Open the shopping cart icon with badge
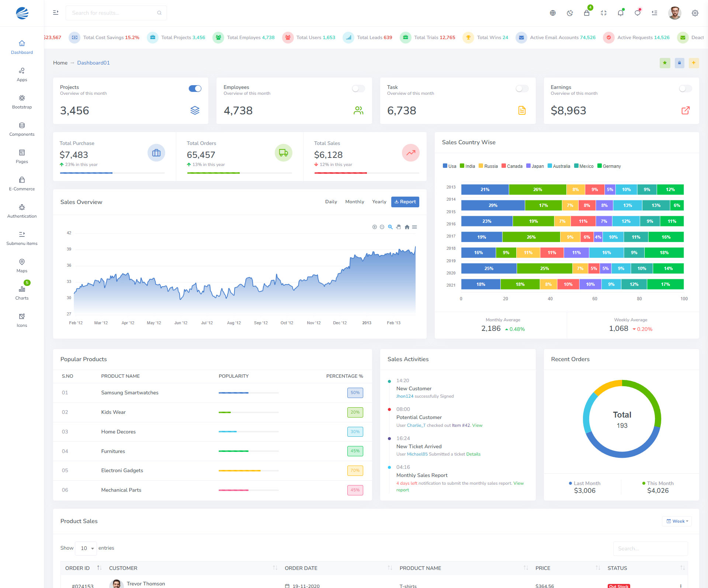Viewport: 708px width, 588px height. [x=587, y=13]
